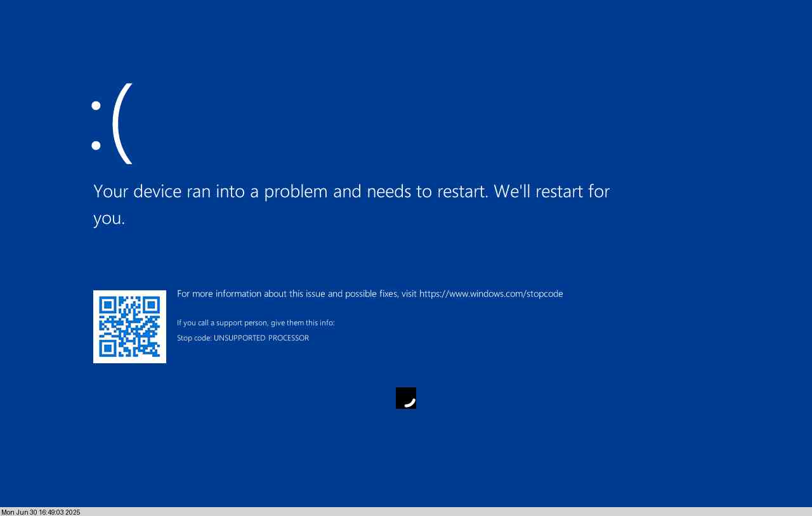Click the windows.com/stopcode information line
The image size is (812, 516).
click(x=370, y=294)
